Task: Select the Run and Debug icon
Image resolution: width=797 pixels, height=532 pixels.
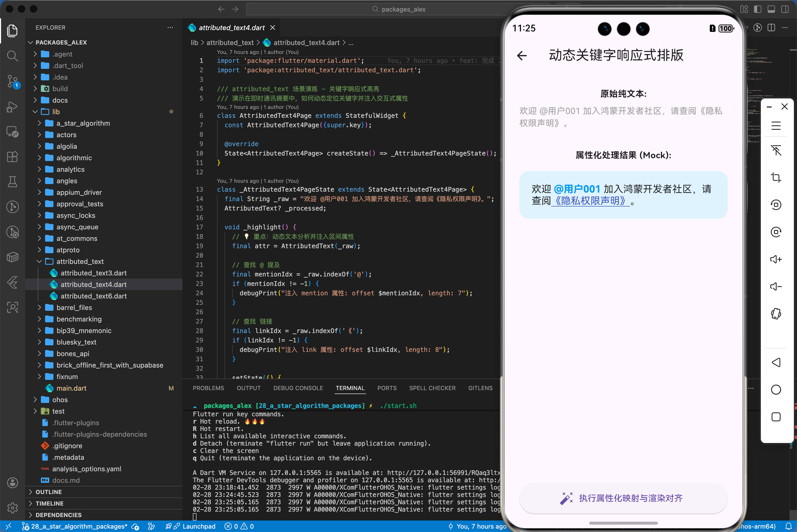Action: click(13, 107)
